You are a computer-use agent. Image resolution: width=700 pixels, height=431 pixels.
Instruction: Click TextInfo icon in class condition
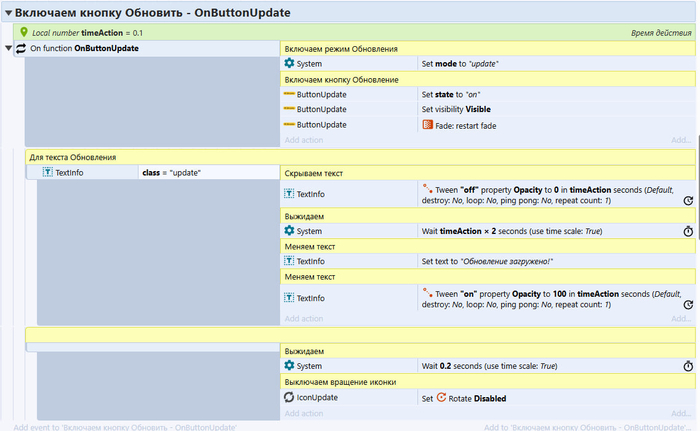point(47,173)
